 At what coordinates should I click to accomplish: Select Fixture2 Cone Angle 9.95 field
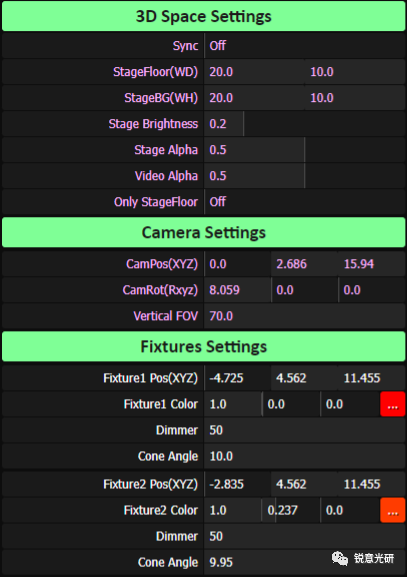tap(305, 562)
